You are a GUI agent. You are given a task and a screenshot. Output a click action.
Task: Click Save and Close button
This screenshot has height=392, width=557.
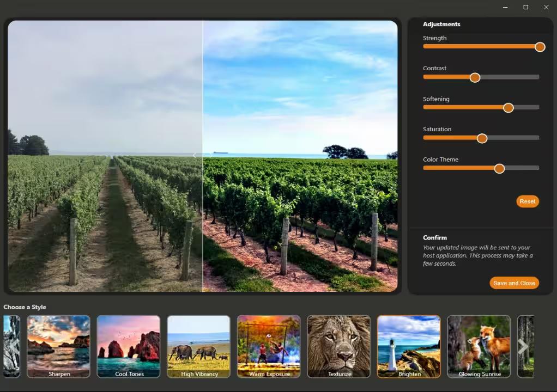513,283
